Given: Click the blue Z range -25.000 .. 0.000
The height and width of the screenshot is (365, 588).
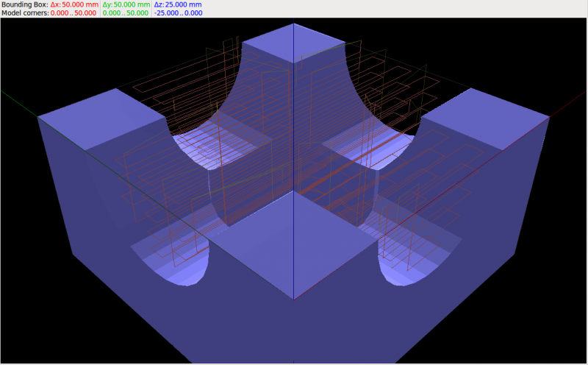Looking at the screenshot, I should click(x=177, y=13).
